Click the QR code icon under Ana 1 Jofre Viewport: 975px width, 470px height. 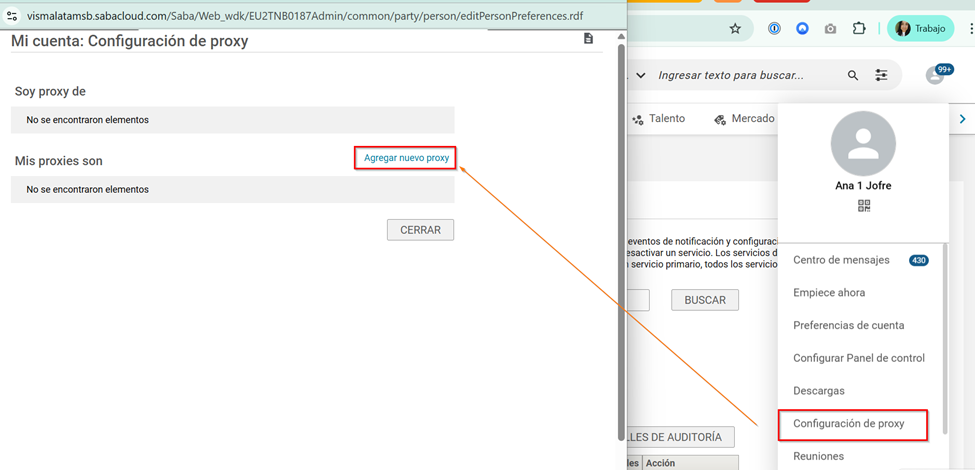tap(864, 206)
